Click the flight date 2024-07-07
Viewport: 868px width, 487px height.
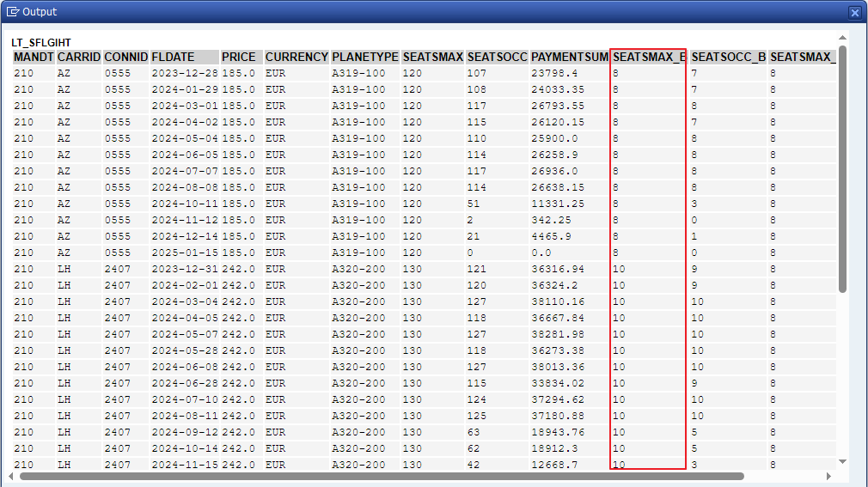pyautogui.click(x=185, y=171)
